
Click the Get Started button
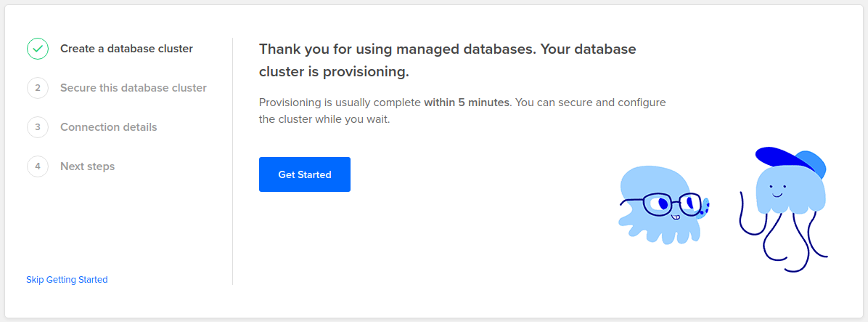[x=305, y=174]
